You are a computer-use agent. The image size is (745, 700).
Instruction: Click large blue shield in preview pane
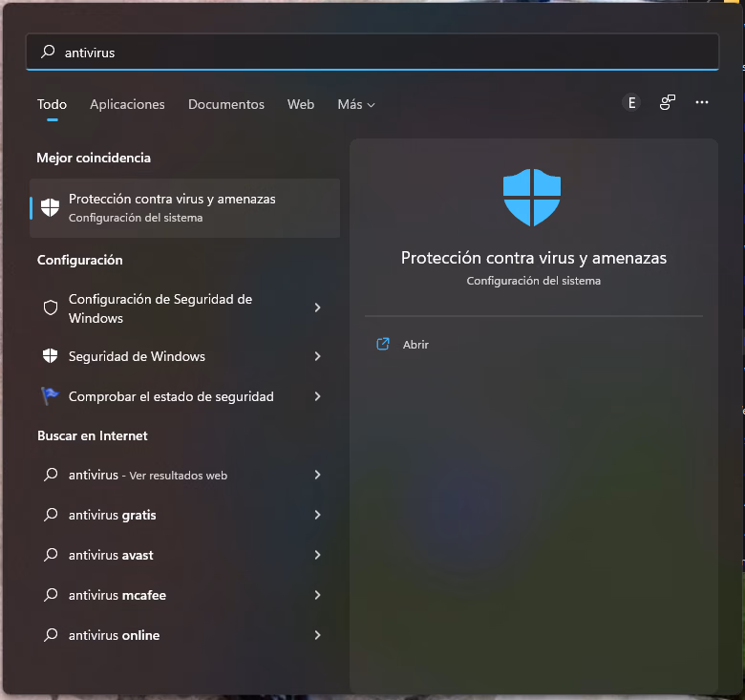coord(532,197)
